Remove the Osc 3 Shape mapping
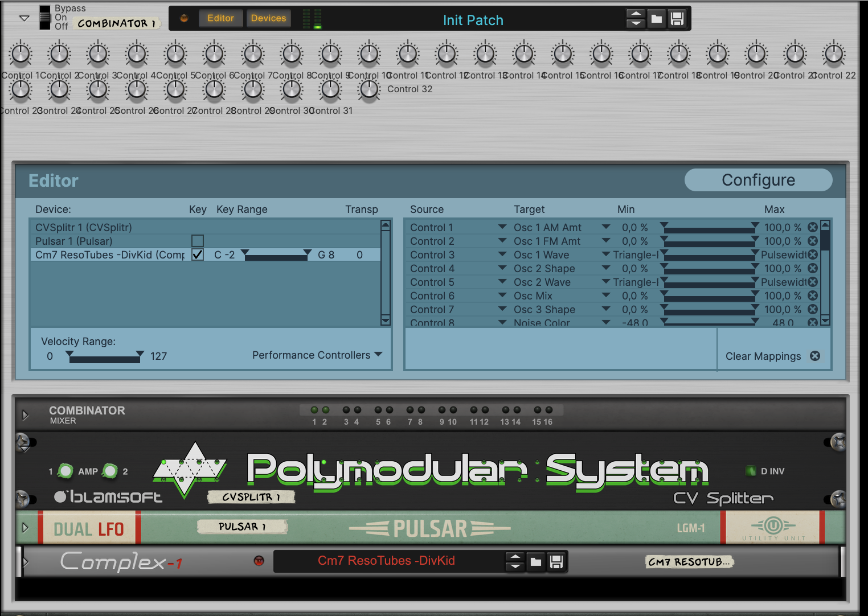 813,309
